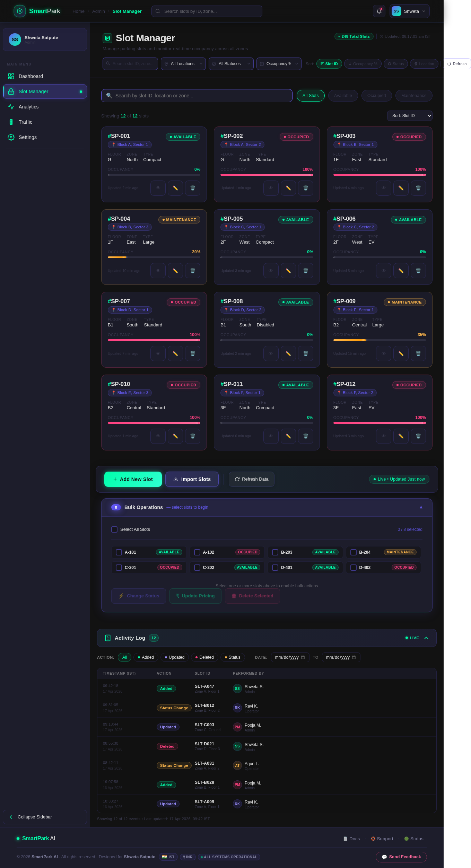Check the B-203 slot checkbox
This screenshot has width=471, height=868.
click(x=275, y=552)
